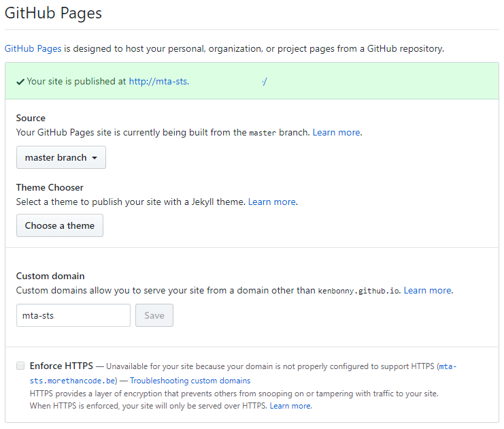Screen dimensions: 504x429
Task: Click the kenbonny.github.io domain text
Action: click(x=359, y=291)
